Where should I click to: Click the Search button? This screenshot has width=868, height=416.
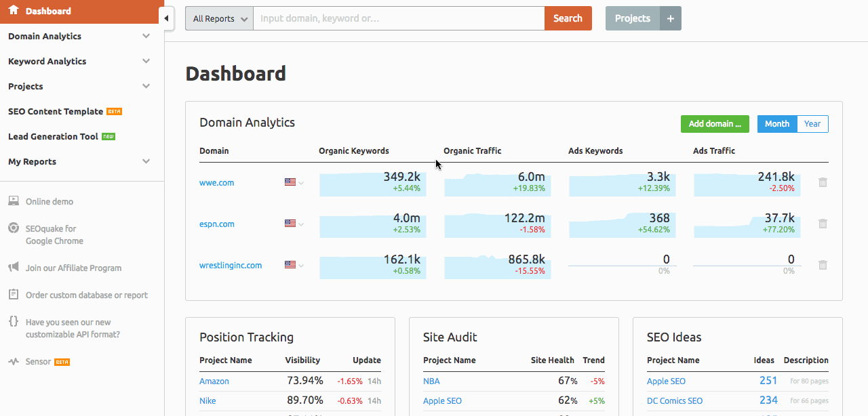(x=568, y=18)
